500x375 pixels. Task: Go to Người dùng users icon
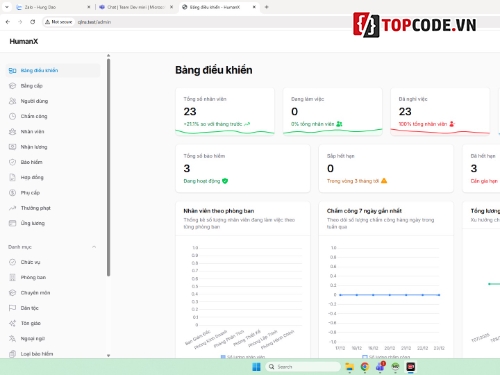[x=12, y=101]
